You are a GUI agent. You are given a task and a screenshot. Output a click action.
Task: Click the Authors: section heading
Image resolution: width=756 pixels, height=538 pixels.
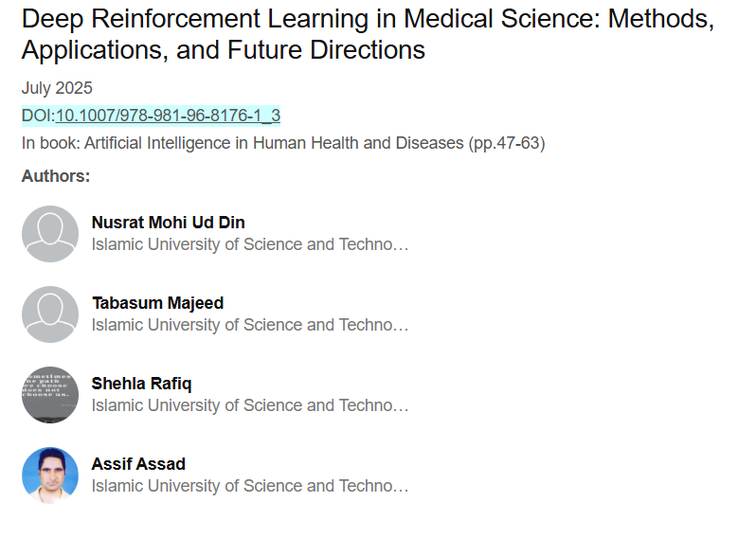pos(56,175)
